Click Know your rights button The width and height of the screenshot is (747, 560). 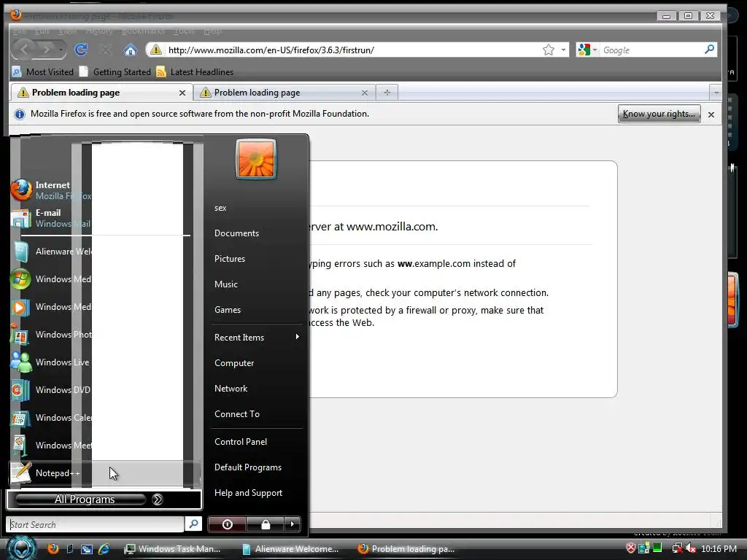[659, 114]
